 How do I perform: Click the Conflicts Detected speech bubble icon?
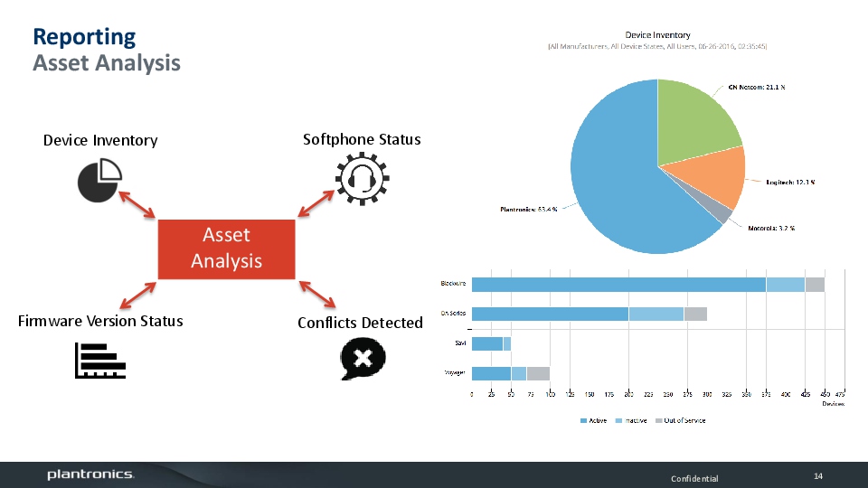[x=363, y=359]
